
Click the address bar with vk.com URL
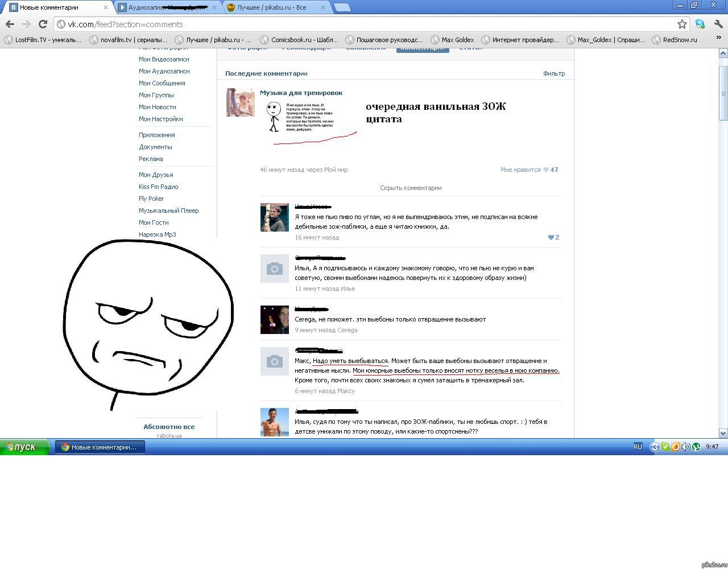pos(364,24)
